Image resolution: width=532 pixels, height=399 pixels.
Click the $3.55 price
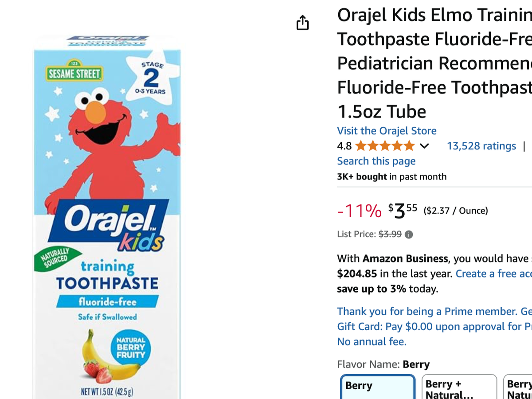403,210
